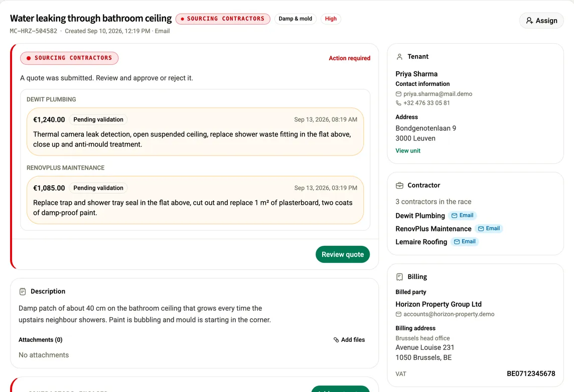Screen dimensions: 574x392
Task: Click the envelope icon by accounts@horizon-property.demo
Action: tap(398, 314)
